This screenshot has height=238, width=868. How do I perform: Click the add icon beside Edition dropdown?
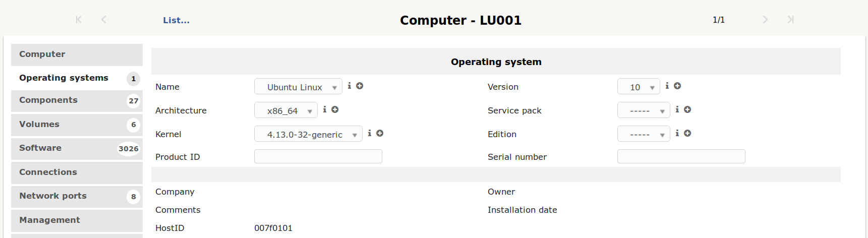tap(687, 133)
